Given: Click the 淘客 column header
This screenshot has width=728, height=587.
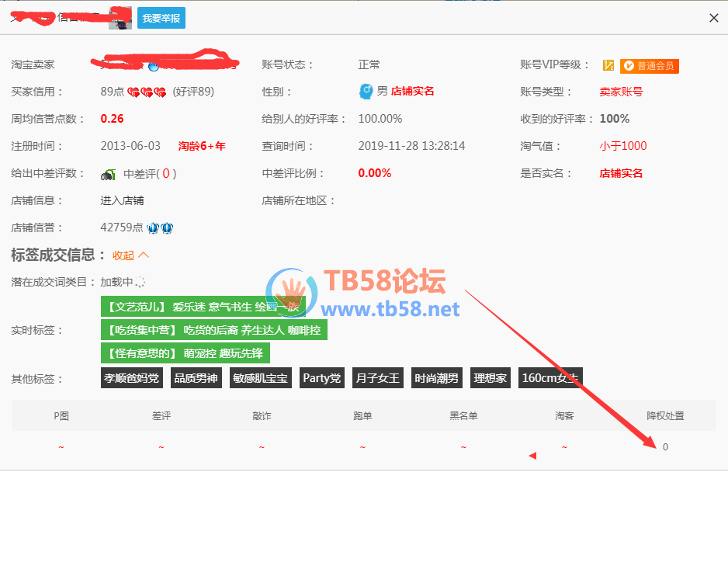Looking at the screenshot, I should [564, 415].
